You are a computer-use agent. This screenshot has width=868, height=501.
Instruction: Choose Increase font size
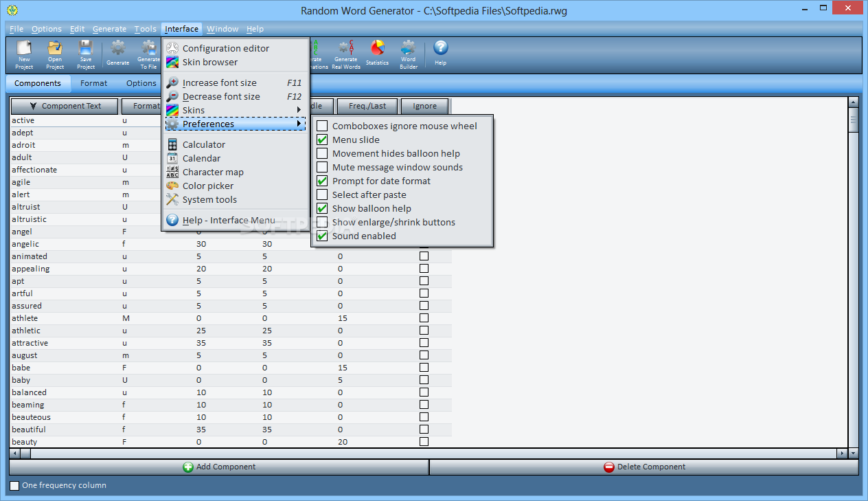[x=236, y=82]
